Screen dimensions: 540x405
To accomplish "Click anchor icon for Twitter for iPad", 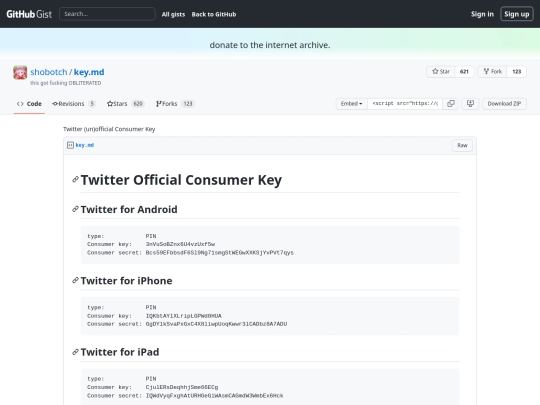I will coord(75,352).
